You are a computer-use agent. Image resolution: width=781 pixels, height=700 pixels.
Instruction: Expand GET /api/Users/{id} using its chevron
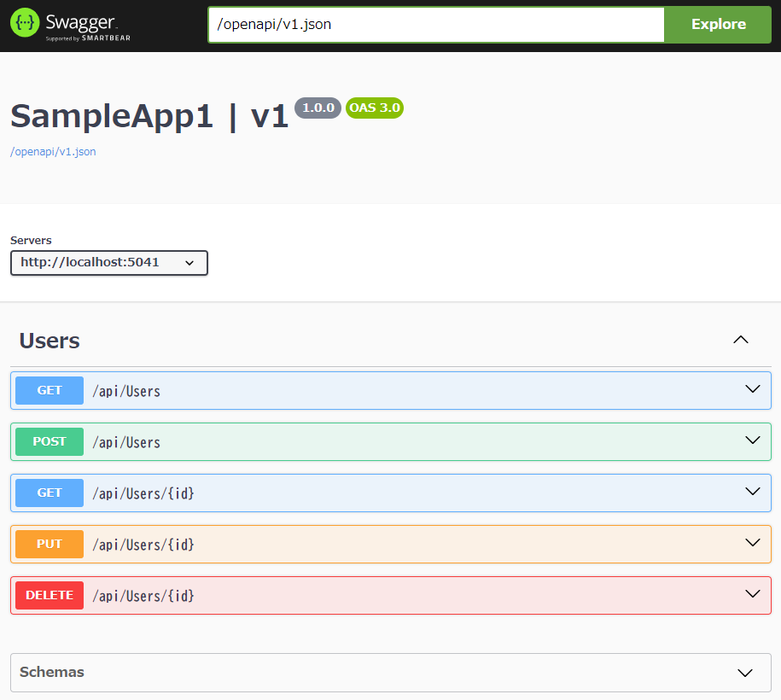[752, 492]
